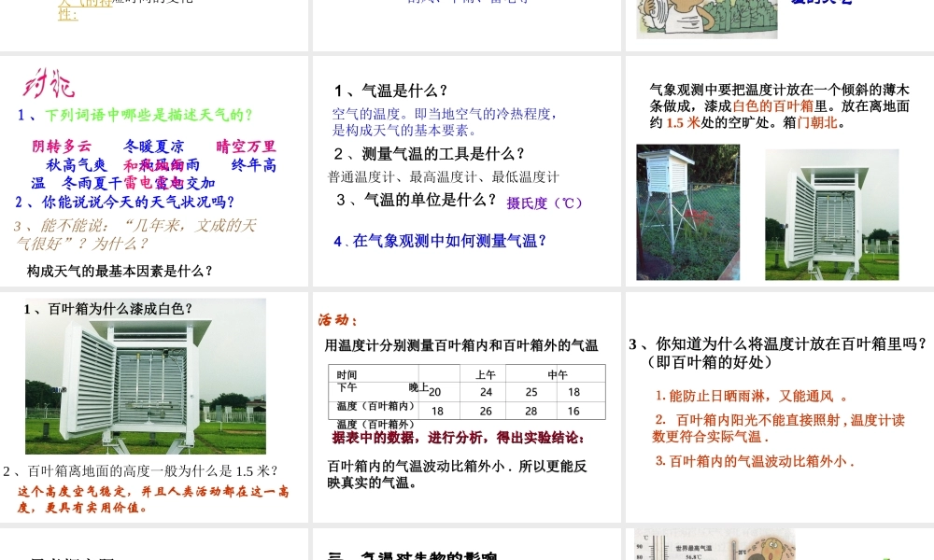The image size is (934, 560).
Task: Click the table cell with value 28
Action: [531, 412]
